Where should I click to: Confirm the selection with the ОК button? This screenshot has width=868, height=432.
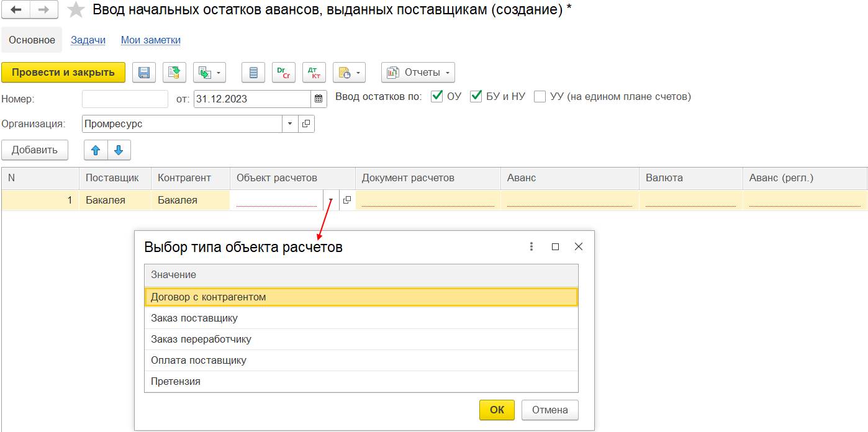point(497,410)
